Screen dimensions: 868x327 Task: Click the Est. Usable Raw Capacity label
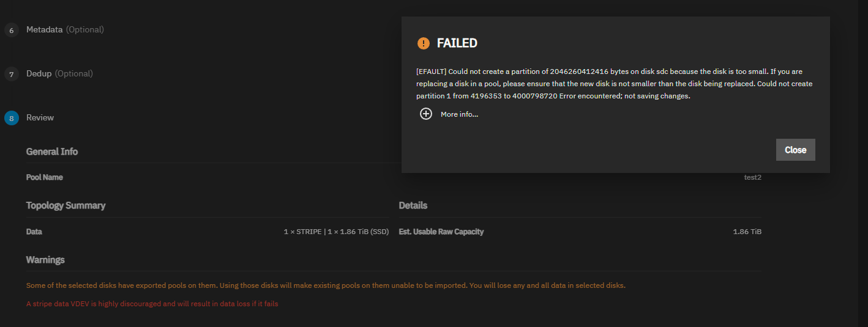[441, 232]
